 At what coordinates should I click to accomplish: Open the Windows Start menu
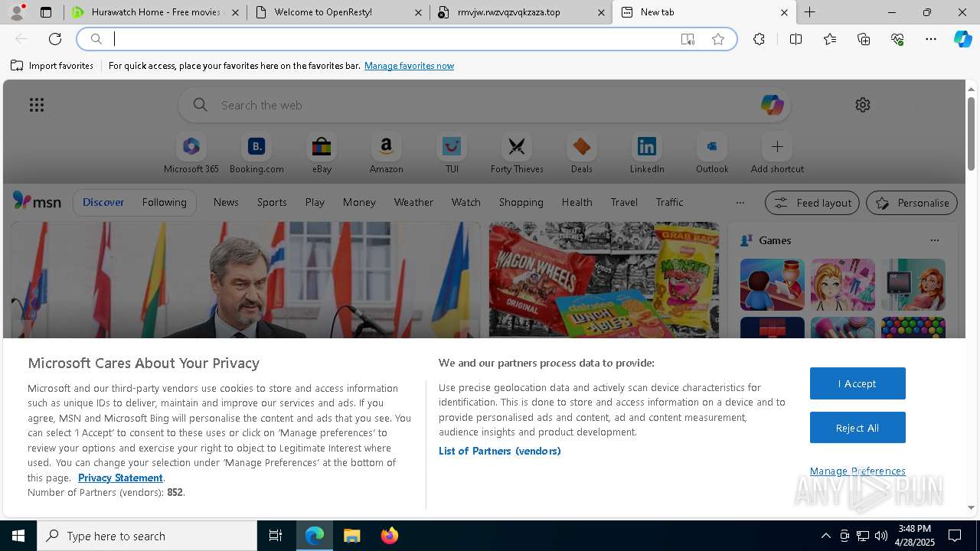click(x=18, y=536)
